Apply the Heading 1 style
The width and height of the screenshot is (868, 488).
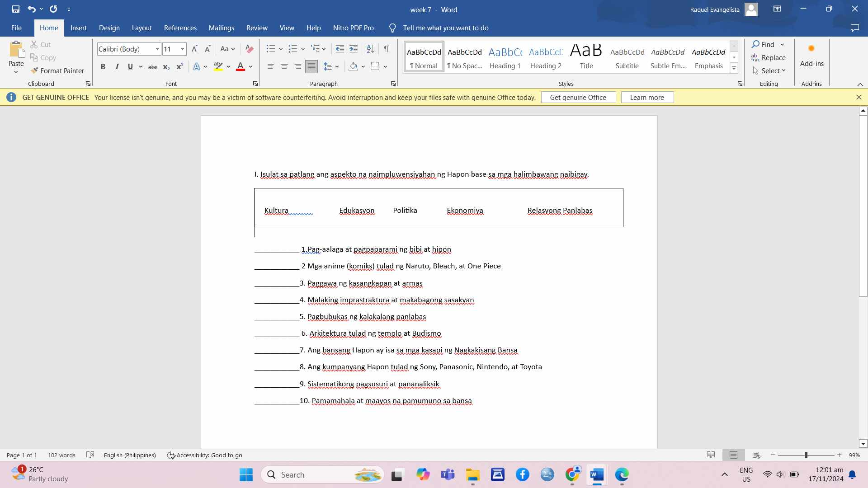tap(505, 57)
